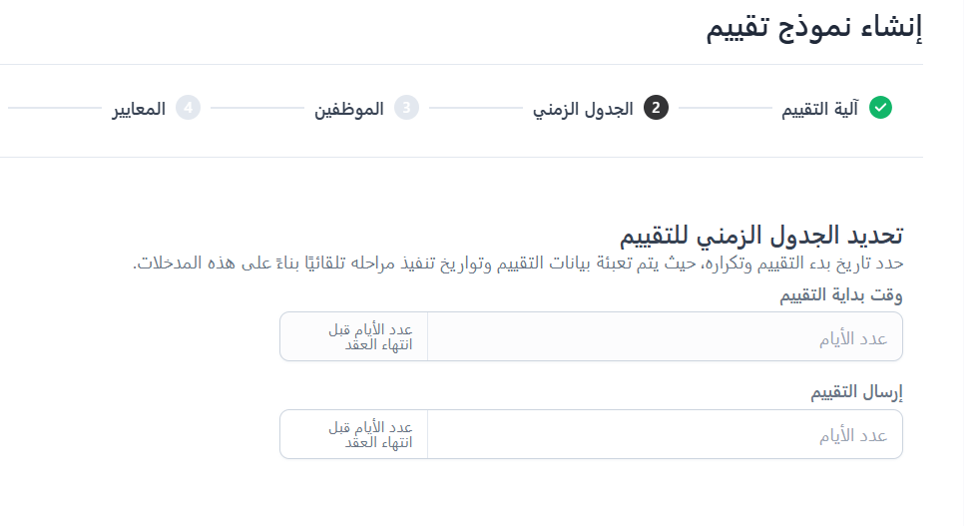The image size is (980, 526).
Task: Click the green checkmark icon for completed step
Action: [x=880, y=108]
